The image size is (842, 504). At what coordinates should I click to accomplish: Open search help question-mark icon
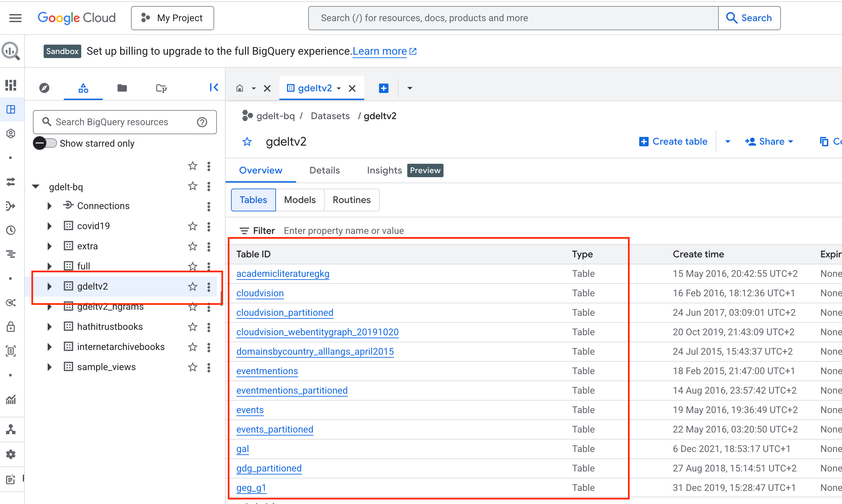coord(202,122)
